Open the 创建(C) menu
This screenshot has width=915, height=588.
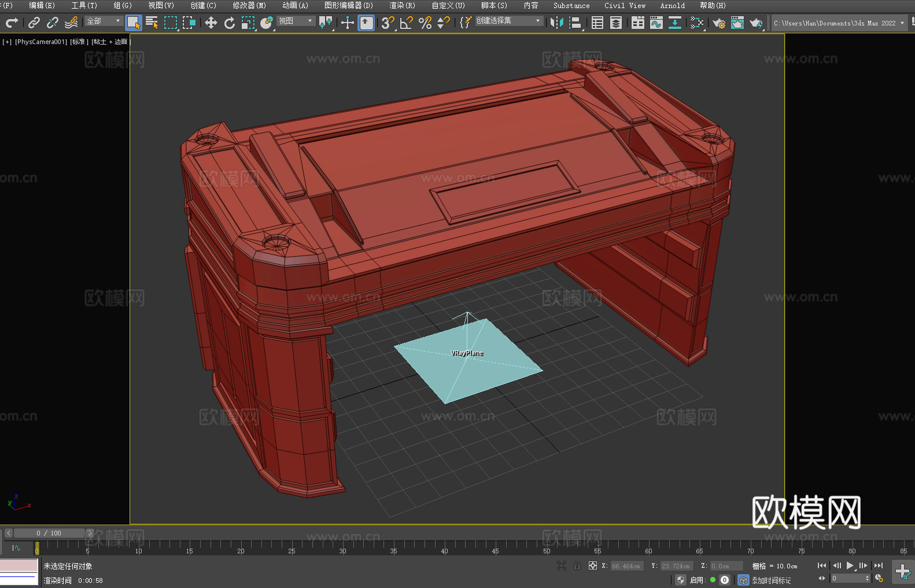pyautogui.click(x=203, y=5)
